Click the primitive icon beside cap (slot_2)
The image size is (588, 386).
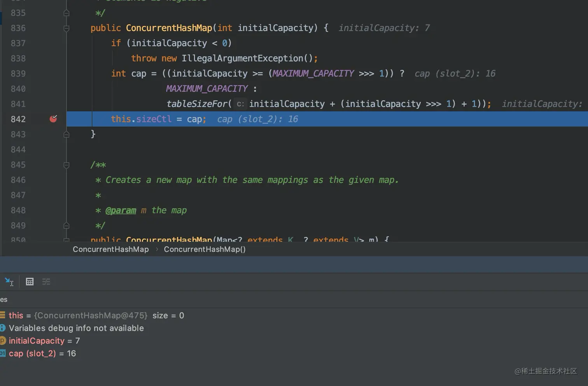pos(2,353)
